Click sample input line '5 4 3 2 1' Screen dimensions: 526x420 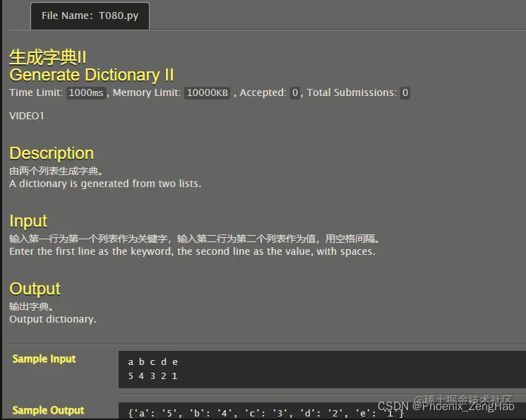[153, 376]
